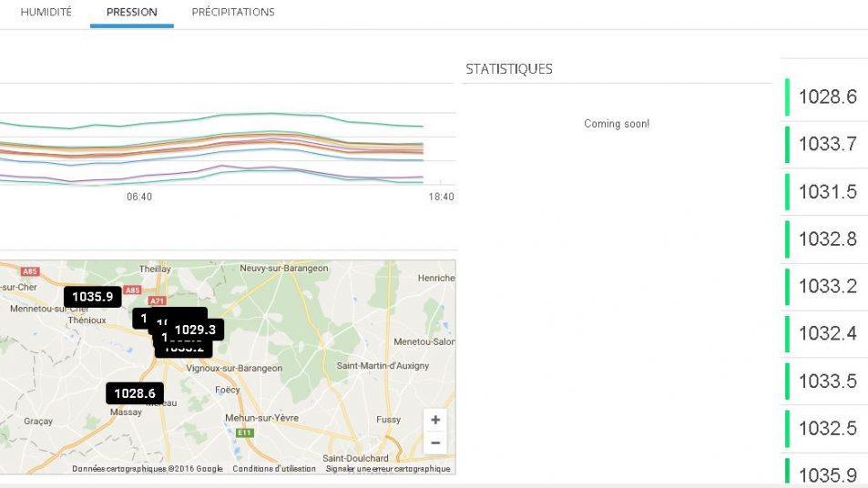
Task: Open the Précipitations tab
Action: coord(232,13)
